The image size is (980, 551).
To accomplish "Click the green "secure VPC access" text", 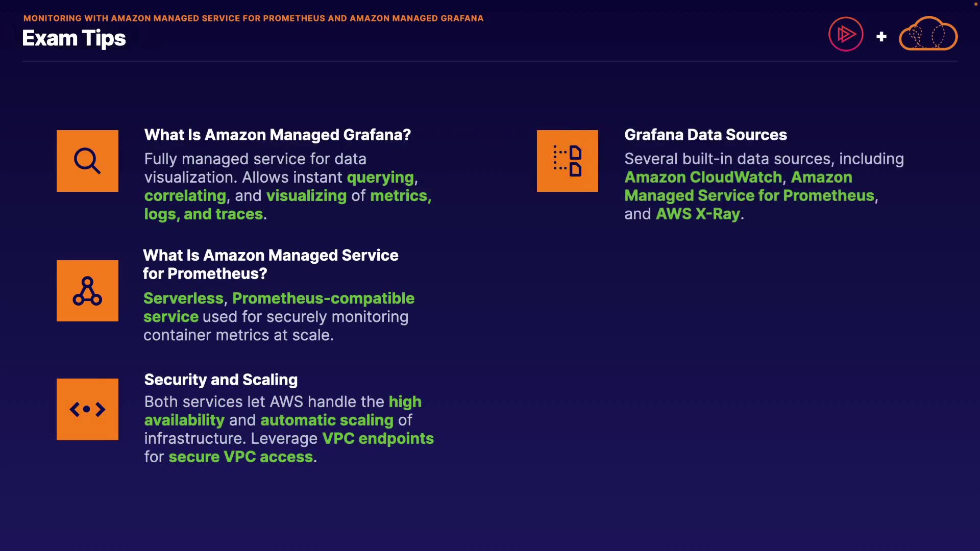I will click(240, 457).
